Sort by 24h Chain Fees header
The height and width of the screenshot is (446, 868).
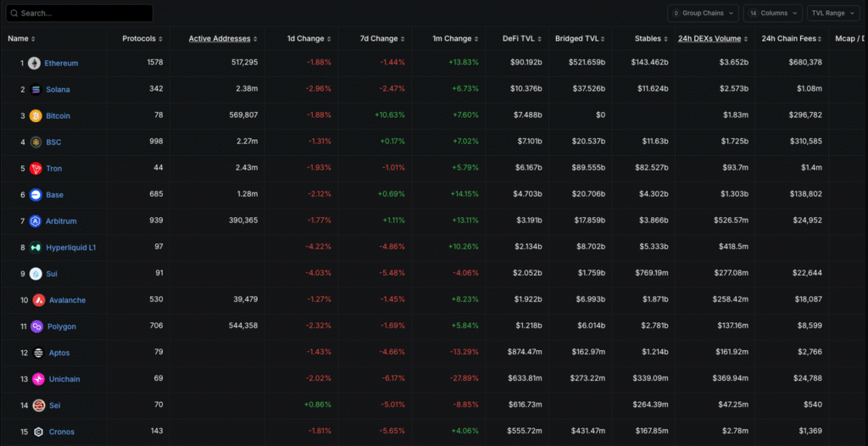(x=792, y=39)
